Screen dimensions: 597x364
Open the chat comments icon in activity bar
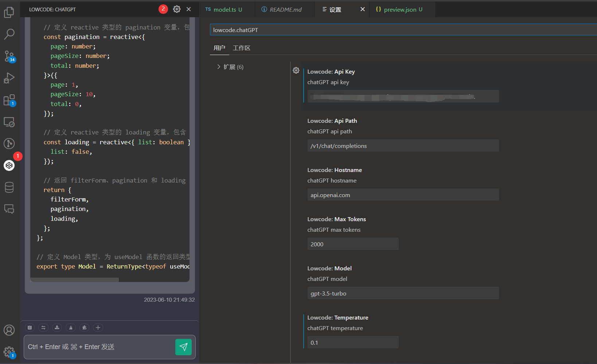pyautogui.click(x=9, y=209)
